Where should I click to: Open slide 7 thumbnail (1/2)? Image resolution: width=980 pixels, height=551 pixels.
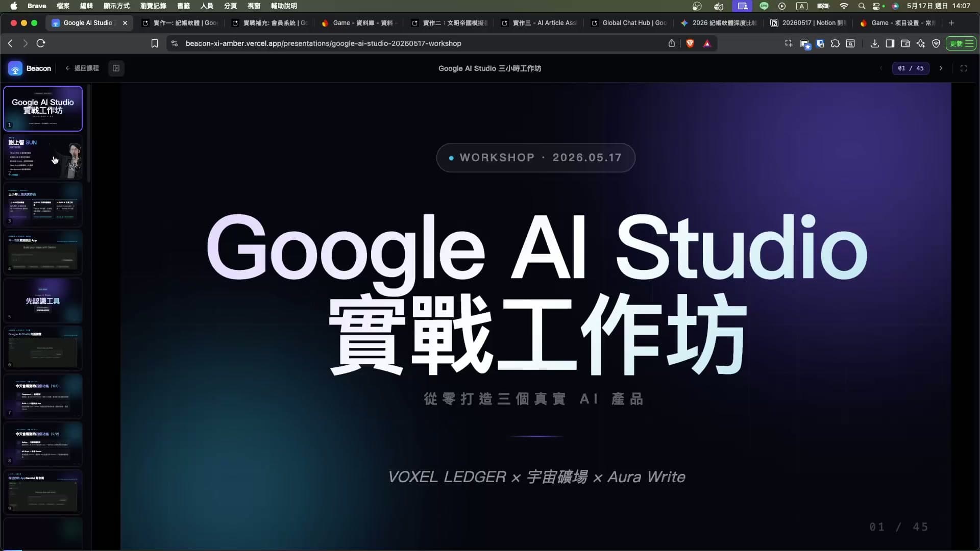pyautogui.click(x=43, y=396)
